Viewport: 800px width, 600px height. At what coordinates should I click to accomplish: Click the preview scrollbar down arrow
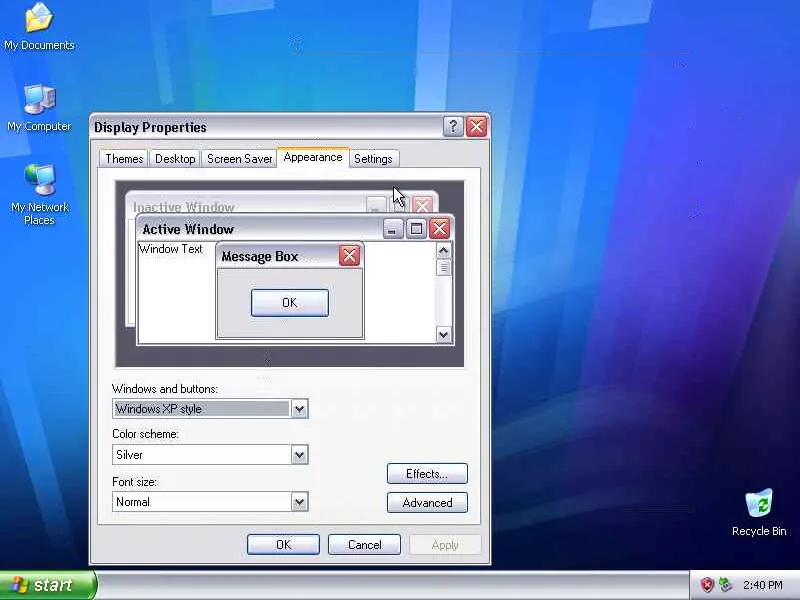(x=443, y=335)
